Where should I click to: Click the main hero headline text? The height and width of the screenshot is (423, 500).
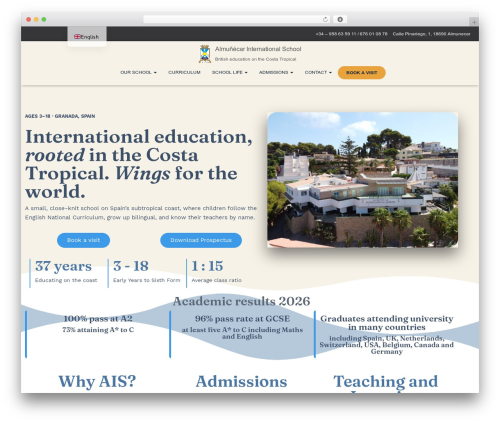pyautogui.click(x=139, y=164)
